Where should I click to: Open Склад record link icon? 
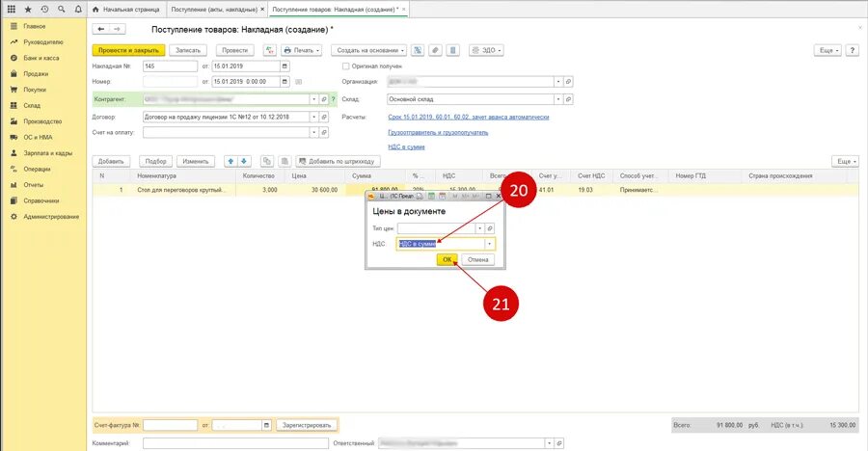pyautogui.click(x=568, y=99)
